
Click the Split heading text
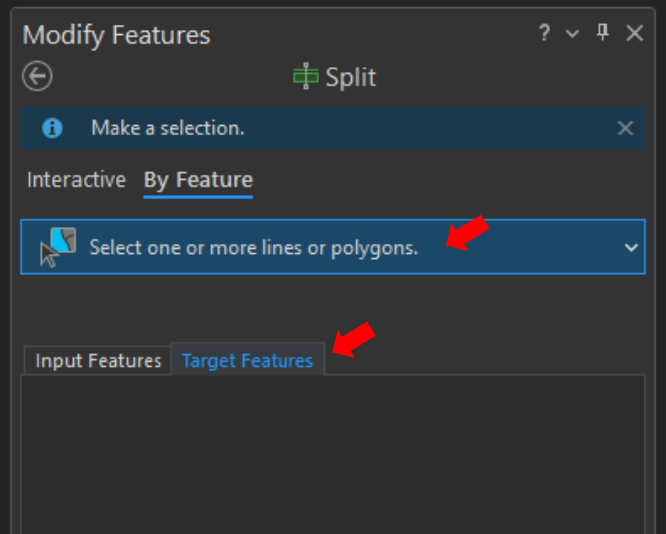pyautogui.click(x=351, y=77)
